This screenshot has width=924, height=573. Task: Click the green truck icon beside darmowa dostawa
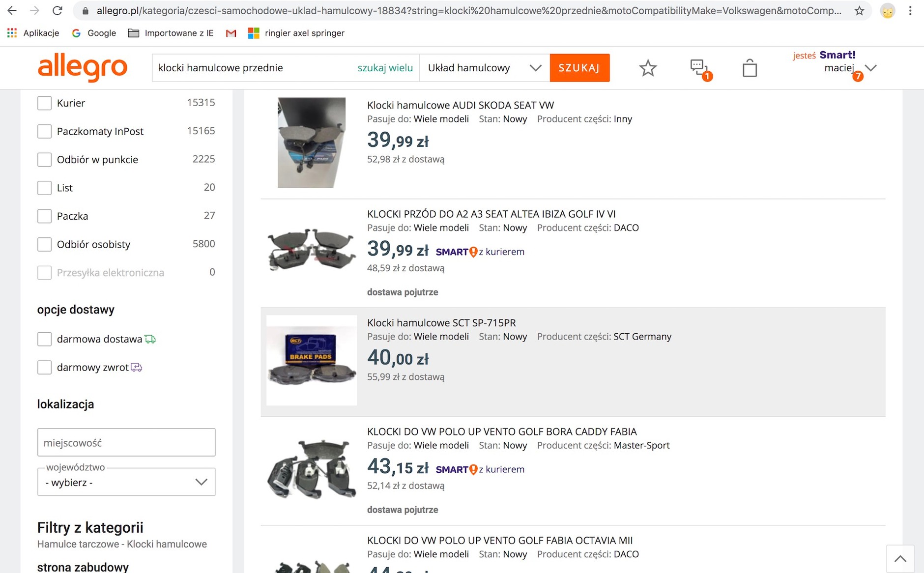[150, 339]
